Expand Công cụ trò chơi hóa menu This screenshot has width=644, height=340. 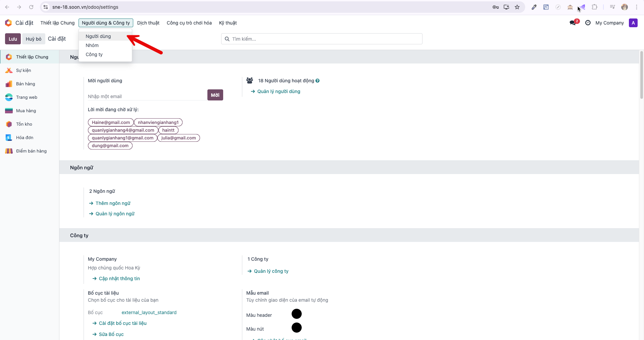pyautogui.click(x=189, y=23)
